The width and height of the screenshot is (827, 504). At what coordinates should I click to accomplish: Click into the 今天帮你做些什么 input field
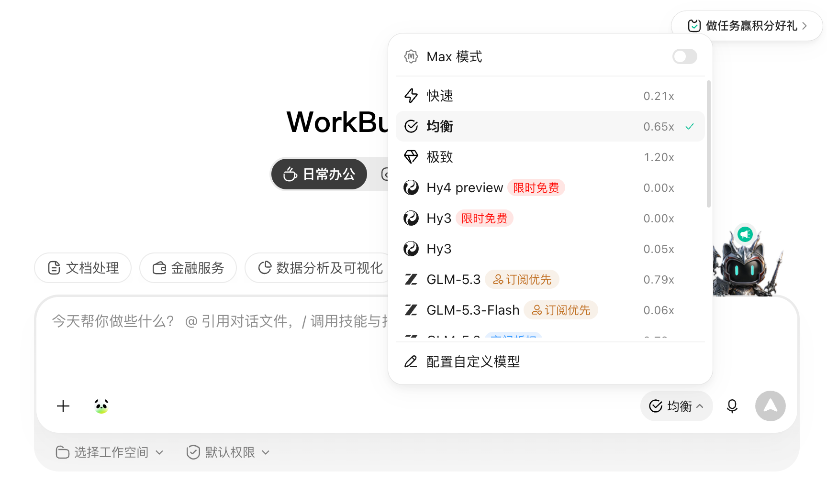(x=220, y=321)
